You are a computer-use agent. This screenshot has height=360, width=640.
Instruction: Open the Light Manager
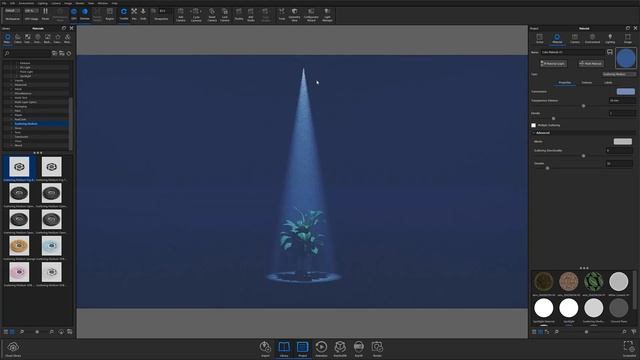tap(327, 14)
